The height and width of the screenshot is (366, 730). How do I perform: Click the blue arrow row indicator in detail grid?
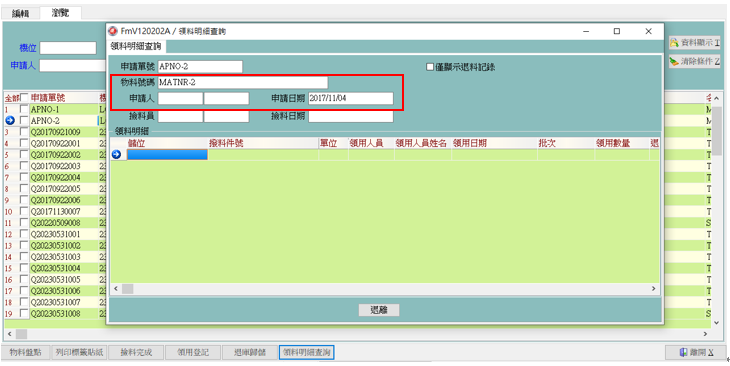pyautogui.click(x=116, y=155)
